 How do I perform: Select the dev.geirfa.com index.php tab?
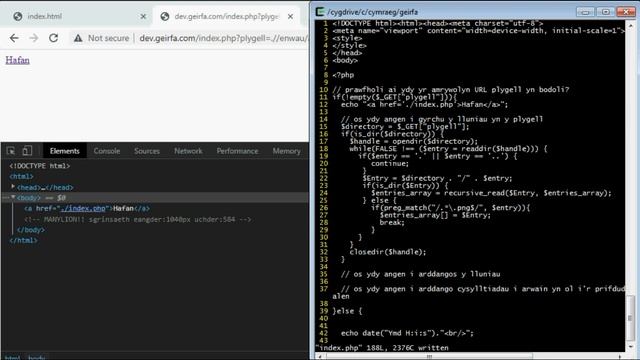227,16
